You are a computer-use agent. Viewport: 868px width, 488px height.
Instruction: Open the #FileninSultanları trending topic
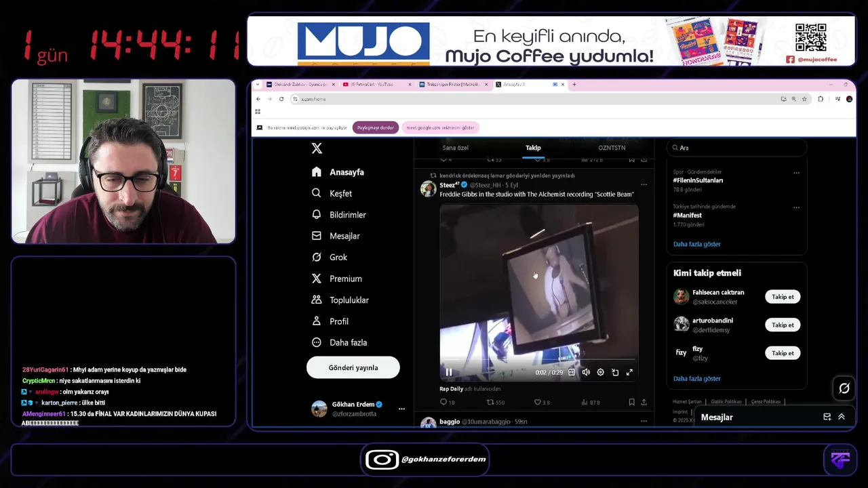point(698,180)
